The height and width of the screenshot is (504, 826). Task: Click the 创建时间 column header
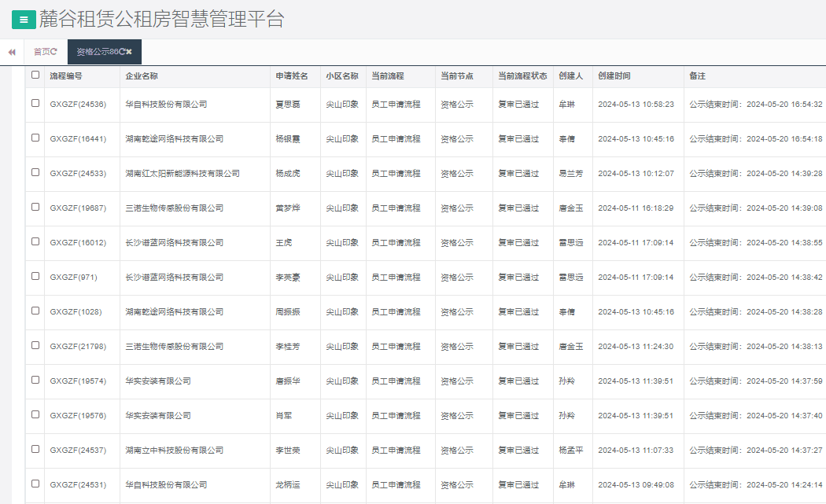pos(615,75)
